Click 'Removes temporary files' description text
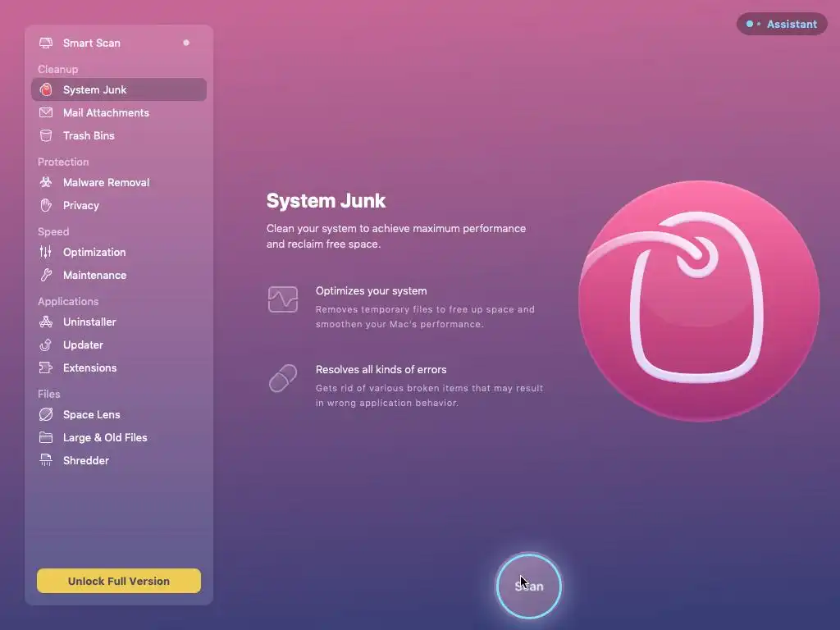840x630 pixels. coord(425,317)
